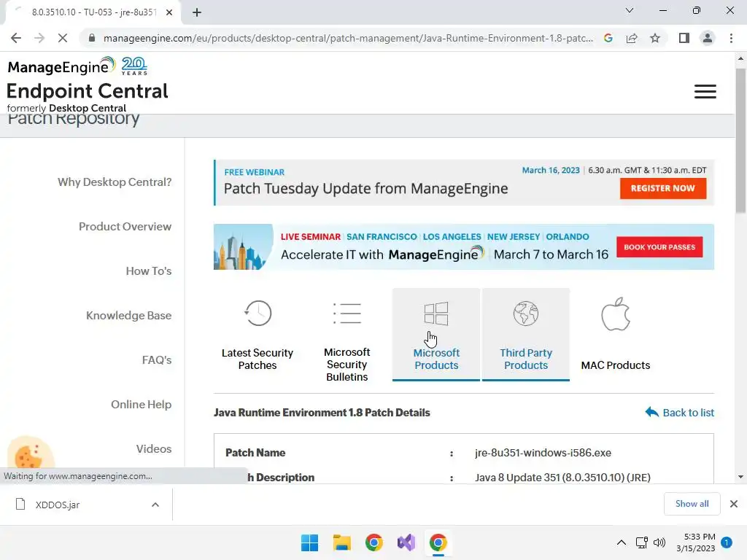Toggle the browser side panel icon
This screenshot has width=747, height=560.
click(684, 38)
